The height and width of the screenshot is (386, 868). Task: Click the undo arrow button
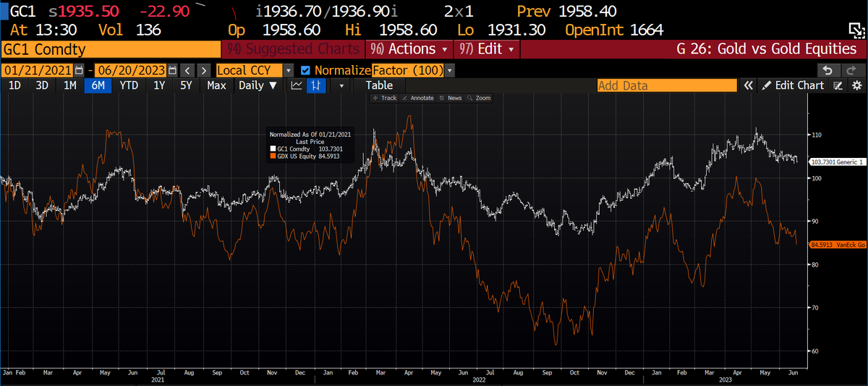pyautogui.click(x=828, y=71)
